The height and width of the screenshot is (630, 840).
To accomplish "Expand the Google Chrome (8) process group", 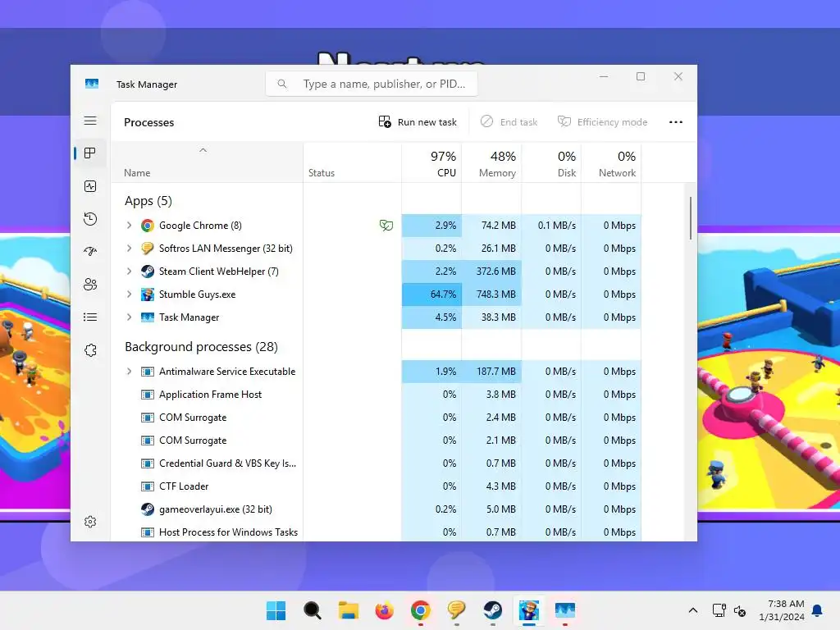I will point(129,226).
